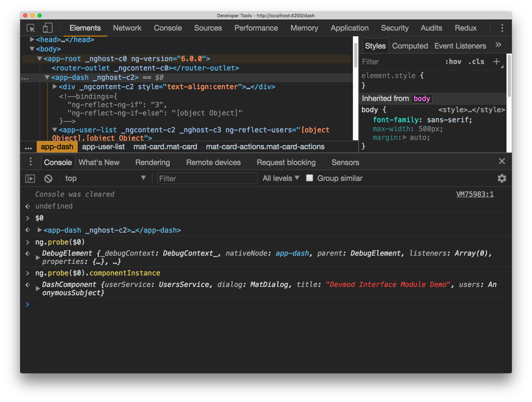
Task: Show the console sidebar icon
Action: point(30,178)
